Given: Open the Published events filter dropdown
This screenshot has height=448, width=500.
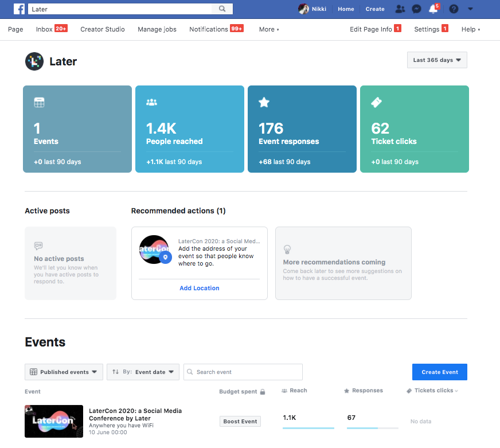Looking at the screenshot, I should click(x=64, y=372).
